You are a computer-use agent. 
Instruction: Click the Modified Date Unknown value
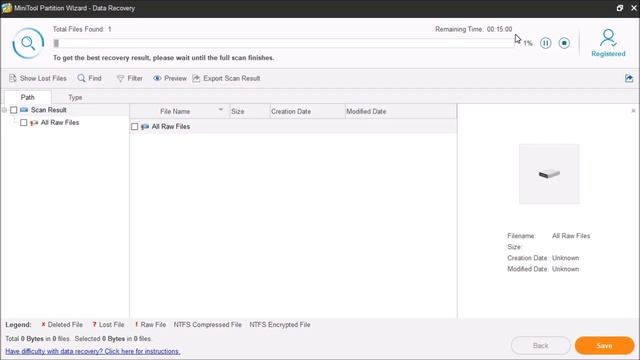coord(565,269)
